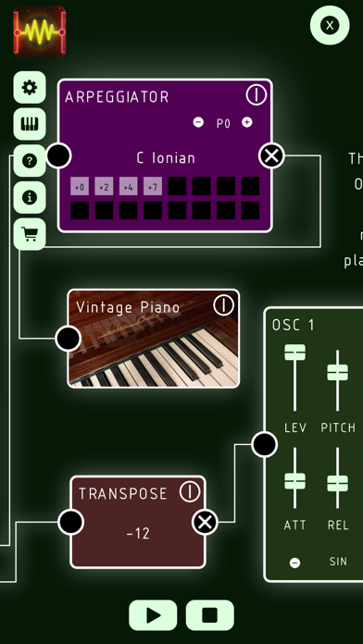Click the ARPEGGIATOR module title

click(x=118, y=97)
